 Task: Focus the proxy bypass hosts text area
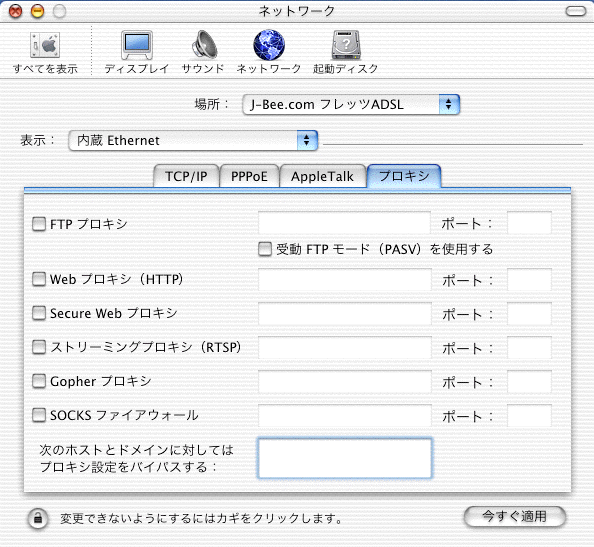[x=345, y=458]
